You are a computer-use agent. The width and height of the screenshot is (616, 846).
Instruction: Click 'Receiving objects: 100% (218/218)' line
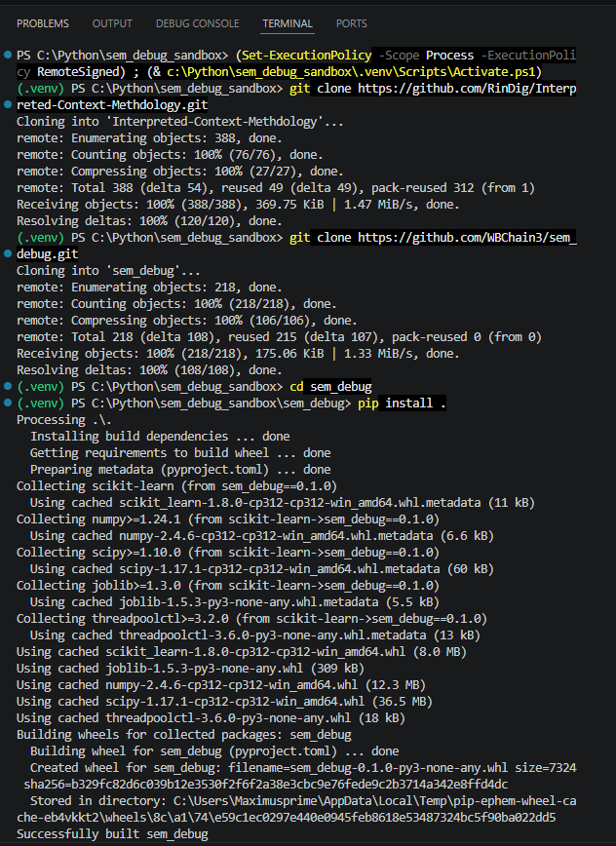[238, 354]
